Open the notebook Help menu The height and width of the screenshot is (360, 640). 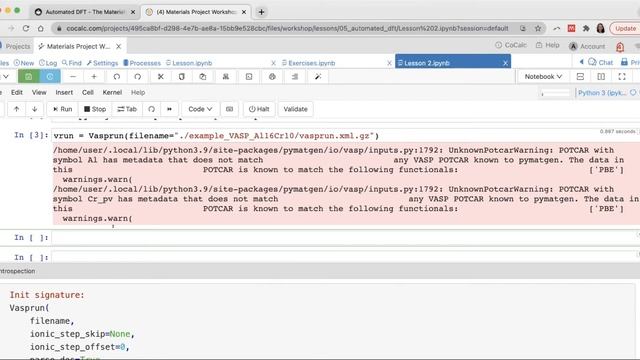tap(138, 92)
